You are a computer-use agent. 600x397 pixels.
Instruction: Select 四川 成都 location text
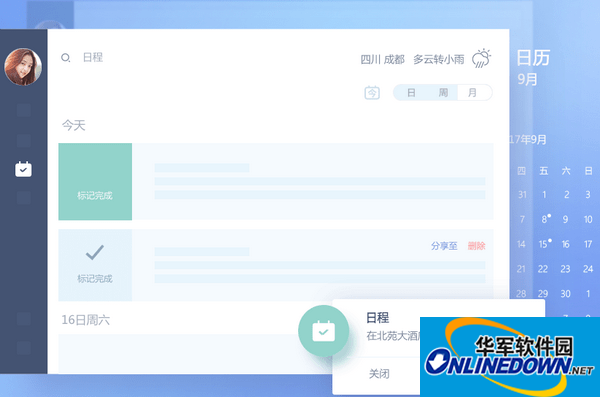pyautogui.click(x=382, y=59)
